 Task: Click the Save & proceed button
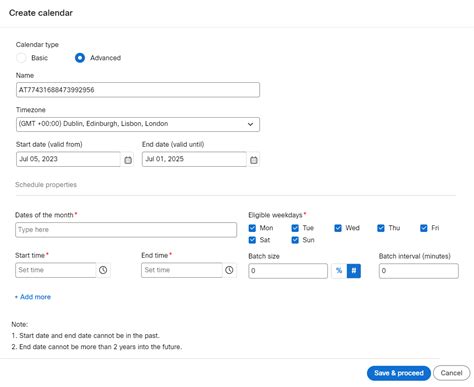point(399,373)
